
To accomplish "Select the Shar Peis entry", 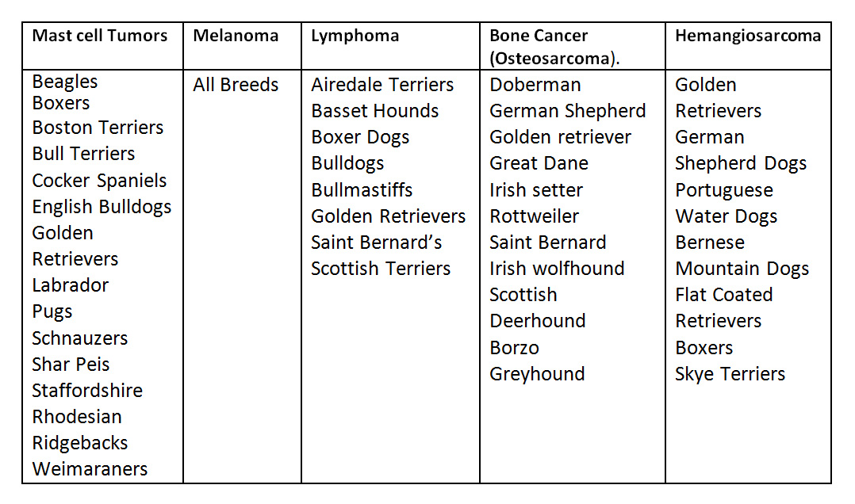I will (x=71, y=365).
